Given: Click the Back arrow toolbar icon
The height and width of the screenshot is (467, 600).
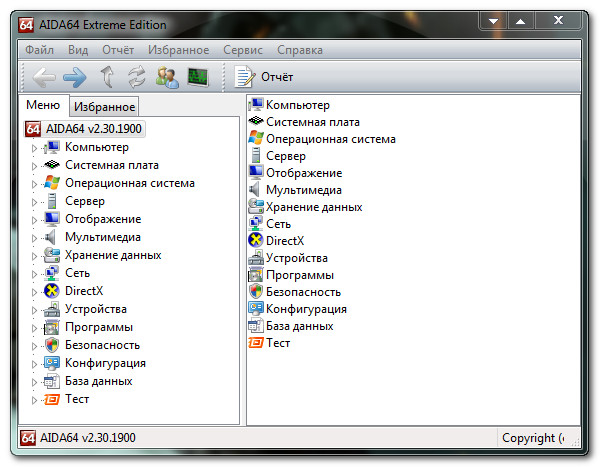Looking at the screenshot, I should tap(43, 76).
